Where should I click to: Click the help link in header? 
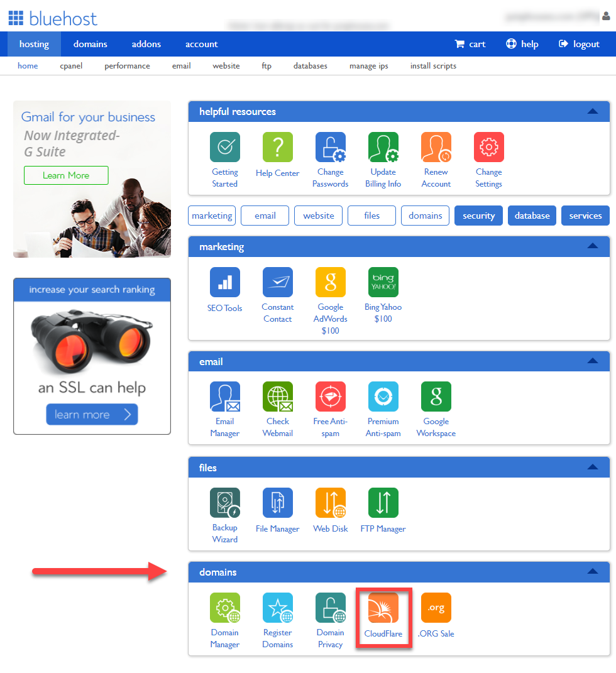pyautogui.click(x=522, y=44)
